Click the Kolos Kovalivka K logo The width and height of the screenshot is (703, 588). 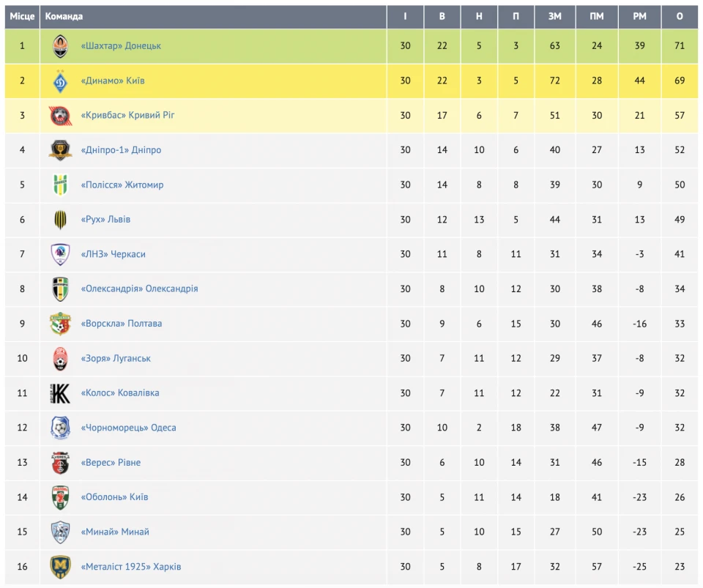[60, 393]
